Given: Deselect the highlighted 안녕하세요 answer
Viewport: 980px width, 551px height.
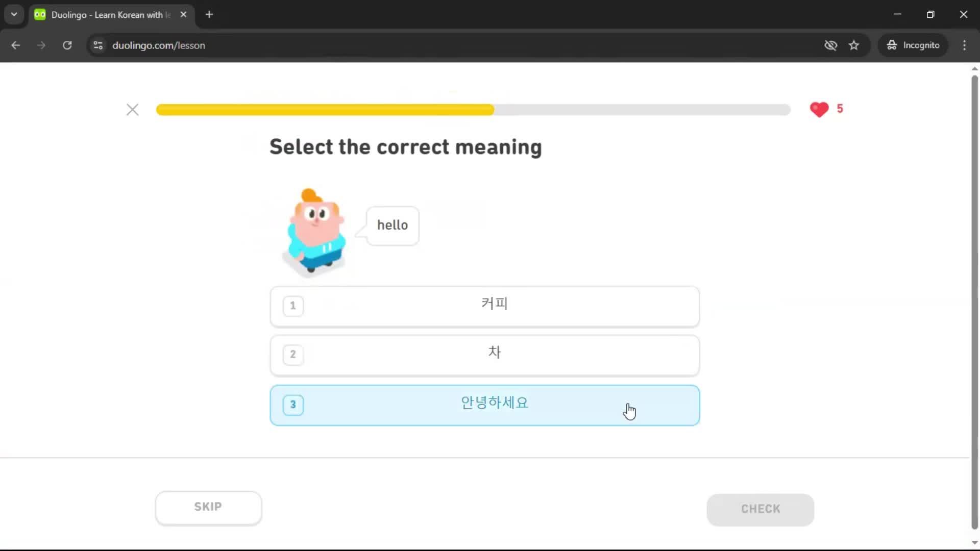Looking at the screenshot, I should 484,405.
